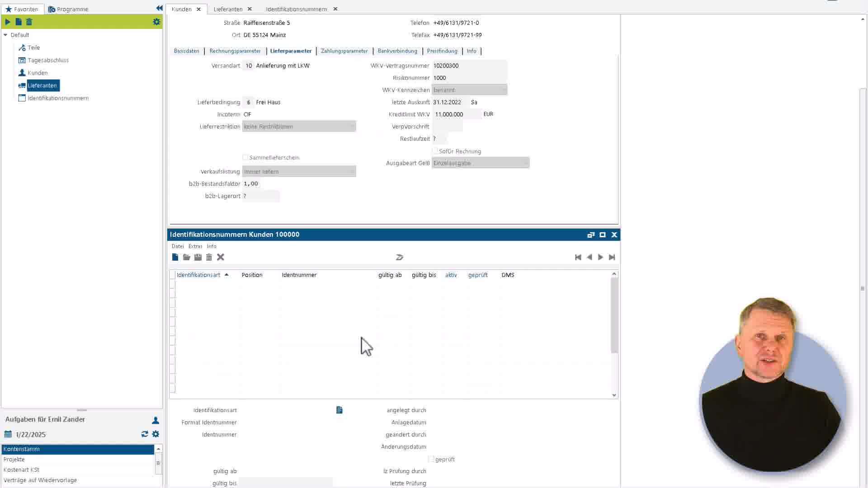Open calendar icon next to 1/22/2025
Viewport: 868px width, 488px height.
[8, 434]
